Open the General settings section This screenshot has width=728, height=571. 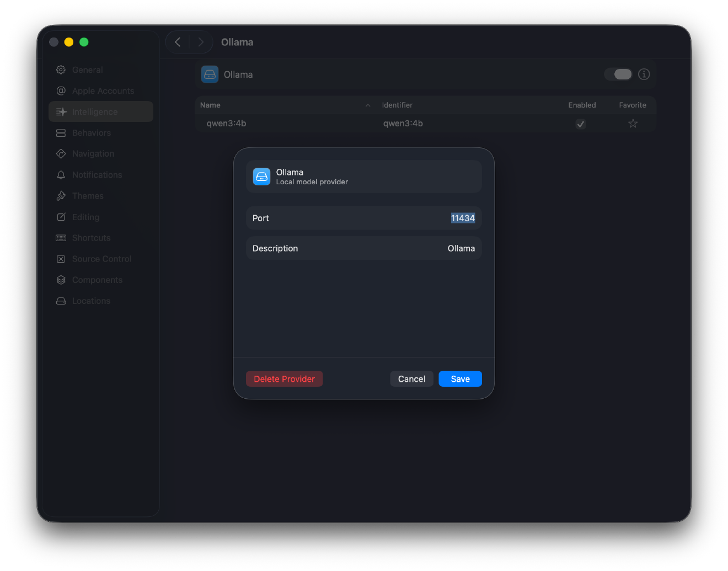point(87,70)
